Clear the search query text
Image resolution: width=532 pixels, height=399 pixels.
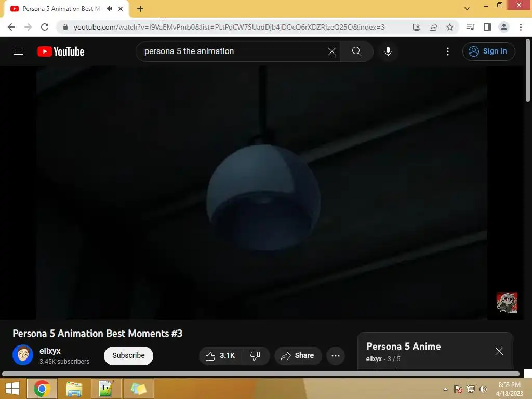coord(332,51)
